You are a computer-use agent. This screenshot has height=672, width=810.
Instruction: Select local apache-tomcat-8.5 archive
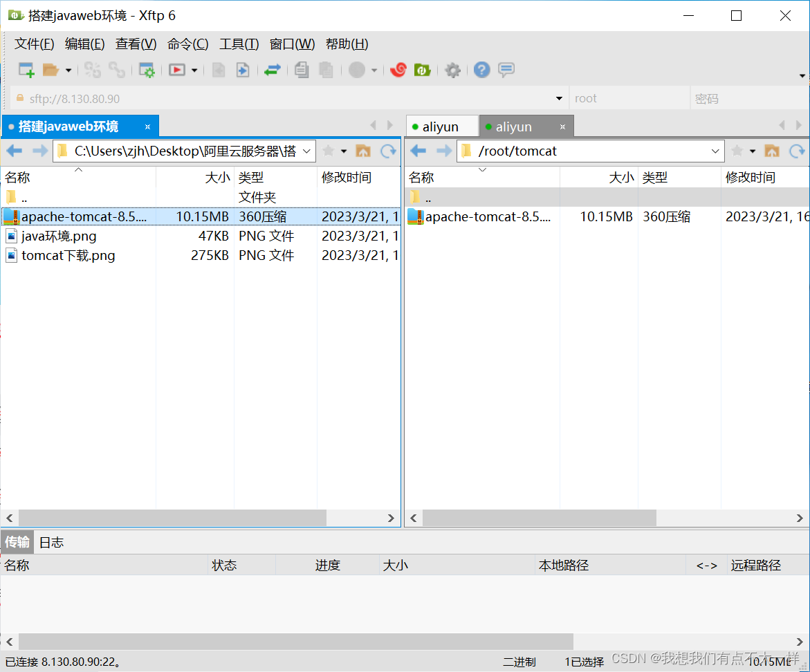(x=201, y=217)
